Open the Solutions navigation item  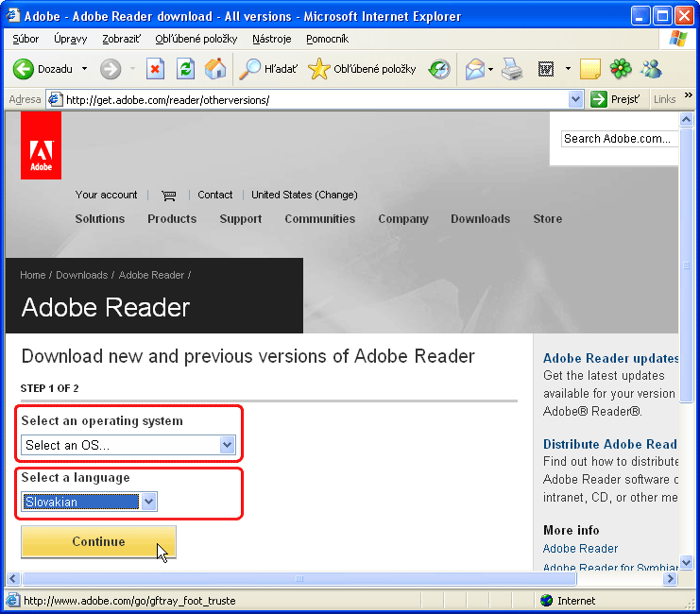coord(100,219)
